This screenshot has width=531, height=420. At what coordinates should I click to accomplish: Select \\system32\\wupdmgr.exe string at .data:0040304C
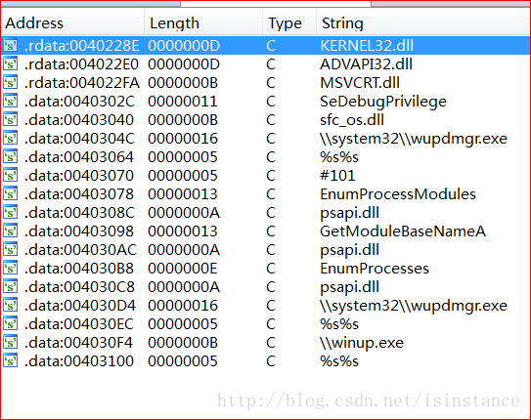click(414, 139)
